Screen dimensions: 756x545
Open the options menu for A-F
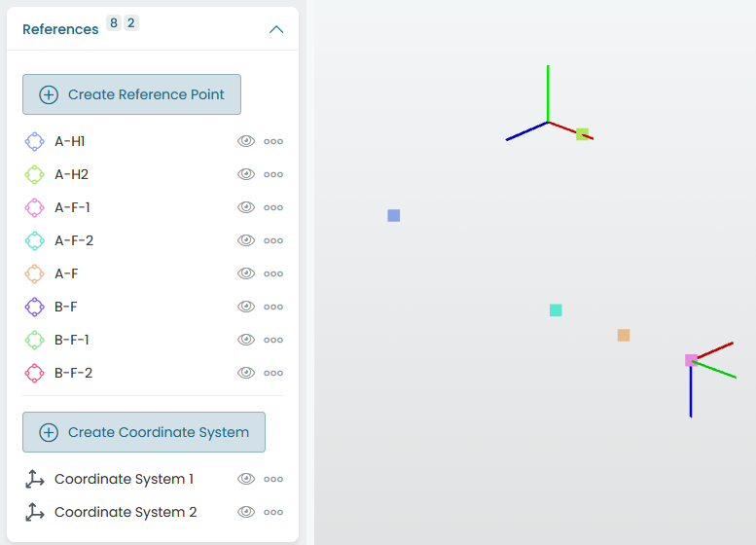(273, 273)
